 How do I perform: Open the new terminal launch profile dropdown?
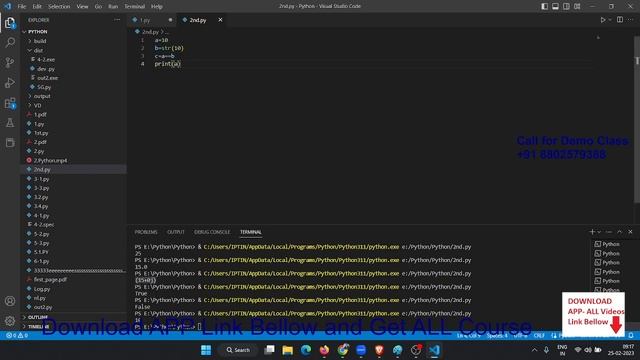[599, 232]
